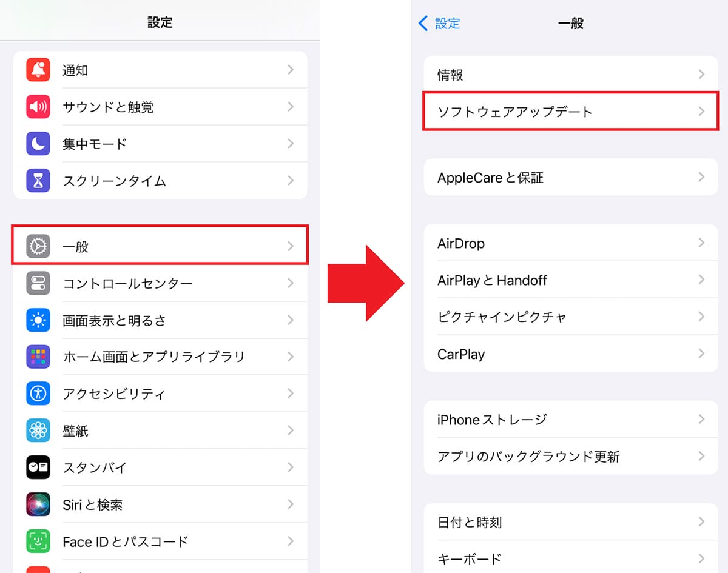728x573 pixels.
Task: Tap chevron on the CarPlay row
Action: coord(701,354)
